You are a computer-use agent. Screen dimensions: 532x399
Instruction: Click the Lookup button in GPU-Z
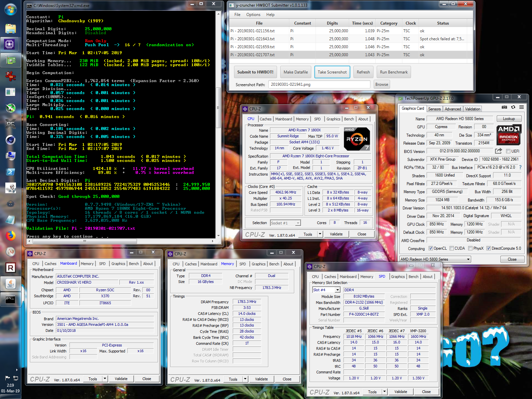(509, 119)
